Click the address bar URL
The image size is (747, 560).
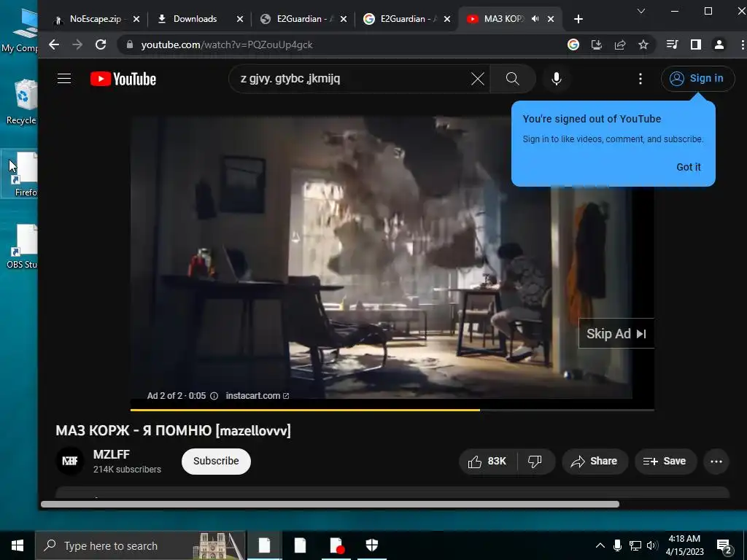coord(227,44)
